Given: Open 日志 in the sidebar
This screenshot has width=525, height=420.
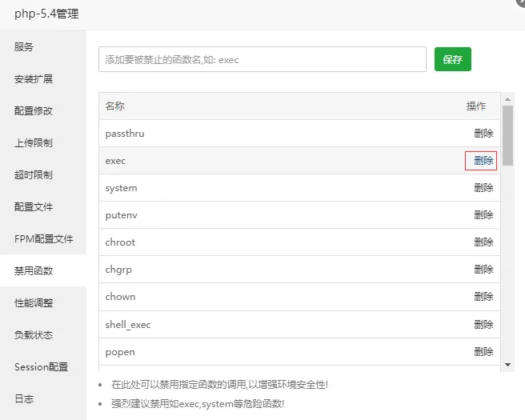Looking at the screenshot, I should (24, 398).
